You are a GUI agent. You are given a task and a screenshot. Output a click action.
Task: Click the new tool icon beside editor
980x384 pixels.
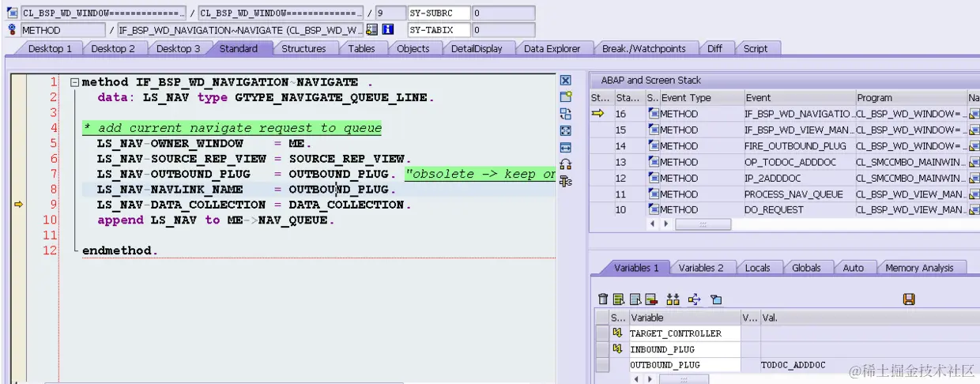pyautogui.click(x=565, y=97)
